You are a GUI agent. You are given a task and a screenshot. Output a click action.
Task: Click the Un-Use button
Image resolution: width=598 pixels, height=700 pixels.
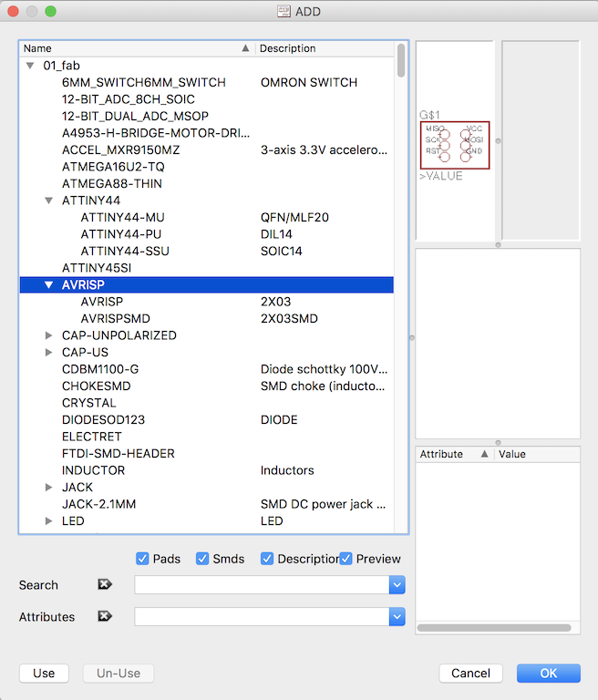click(119, 674)
